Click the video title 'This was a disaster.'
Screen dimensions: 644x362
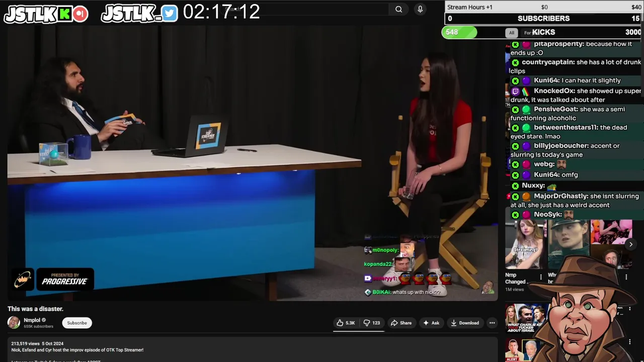(35, 309)
